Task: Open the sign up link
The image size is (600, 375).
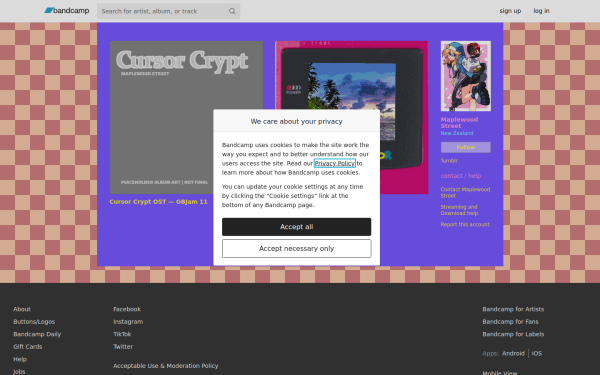Action: (510, 11)
